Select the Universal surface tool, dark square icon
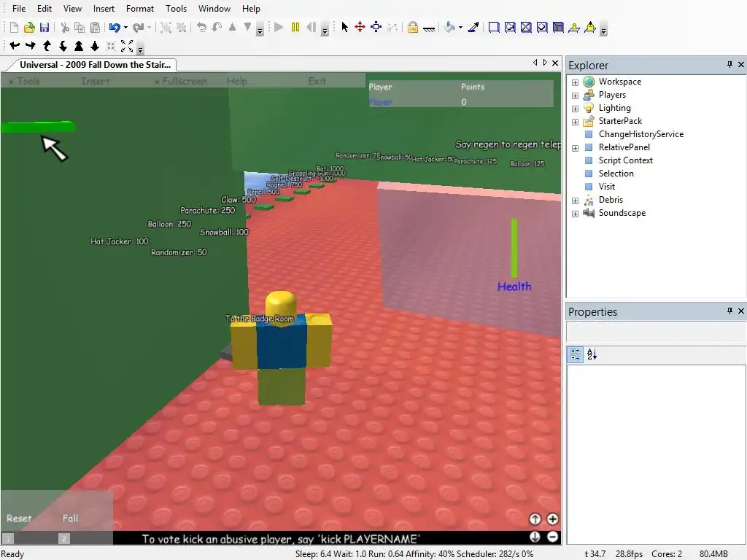The image size is (747, 560). (558, 27)
